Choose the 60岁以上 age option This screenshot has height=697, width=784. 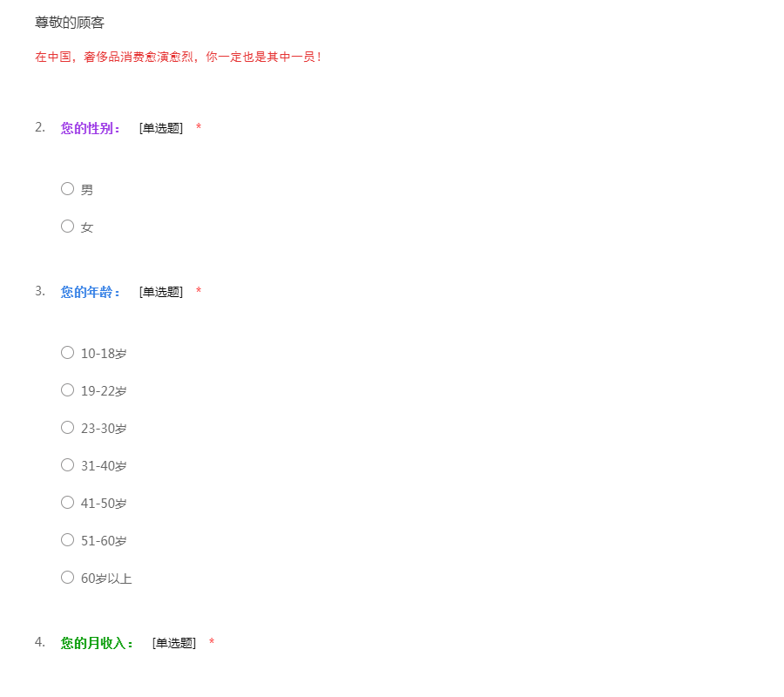point(67,578)
